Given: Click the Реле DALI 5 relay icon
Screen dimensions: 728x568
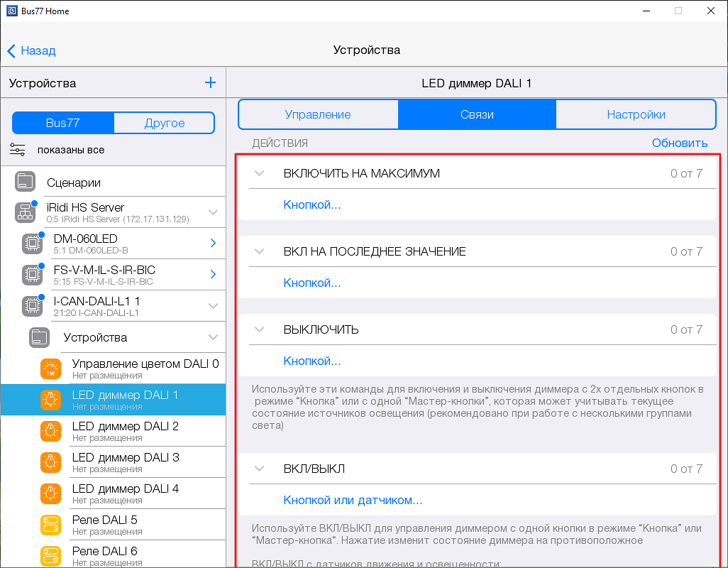Looking at the screenshot, I should click(50, 525).
